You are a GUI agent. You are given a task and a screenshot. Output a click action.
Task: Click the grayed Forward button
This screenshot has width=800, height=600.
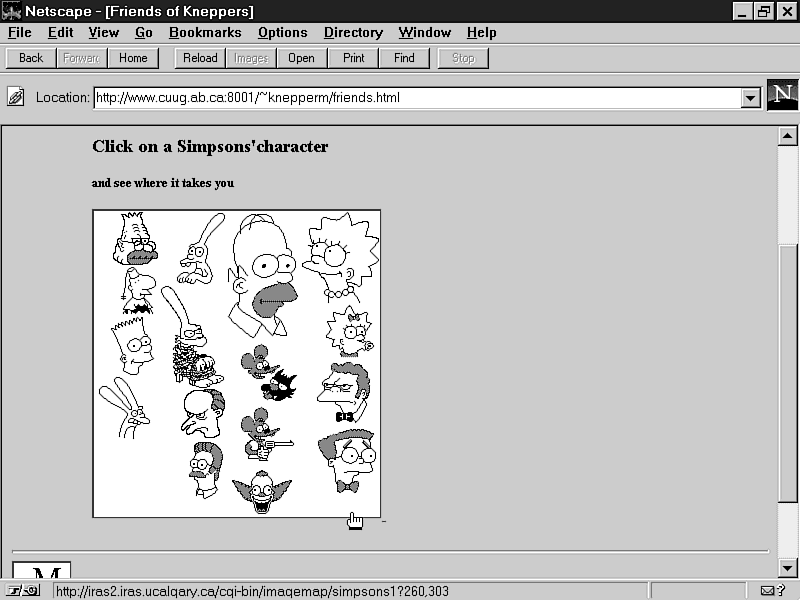pos(82,58)
